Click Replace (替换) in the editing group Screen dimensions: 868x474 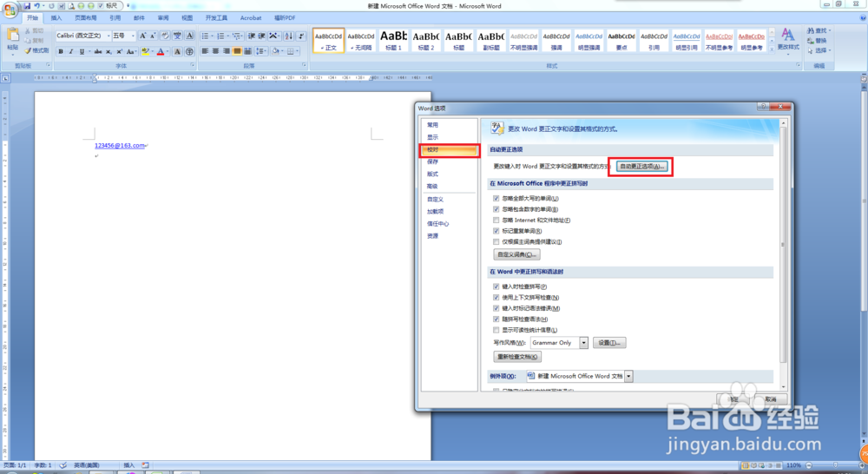pos(817,41)
